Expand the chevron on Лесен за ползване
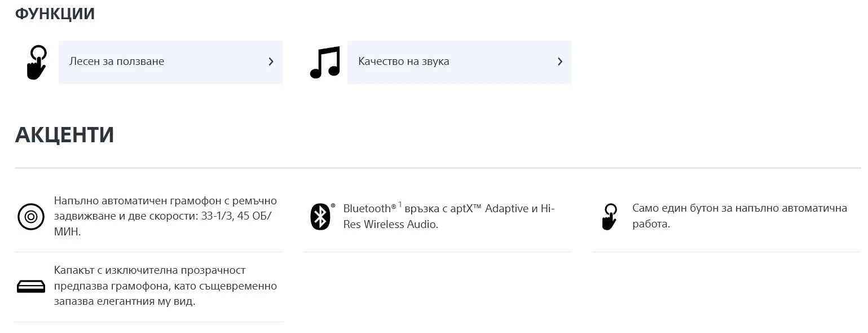868x333 pixels. pos(271,62)
